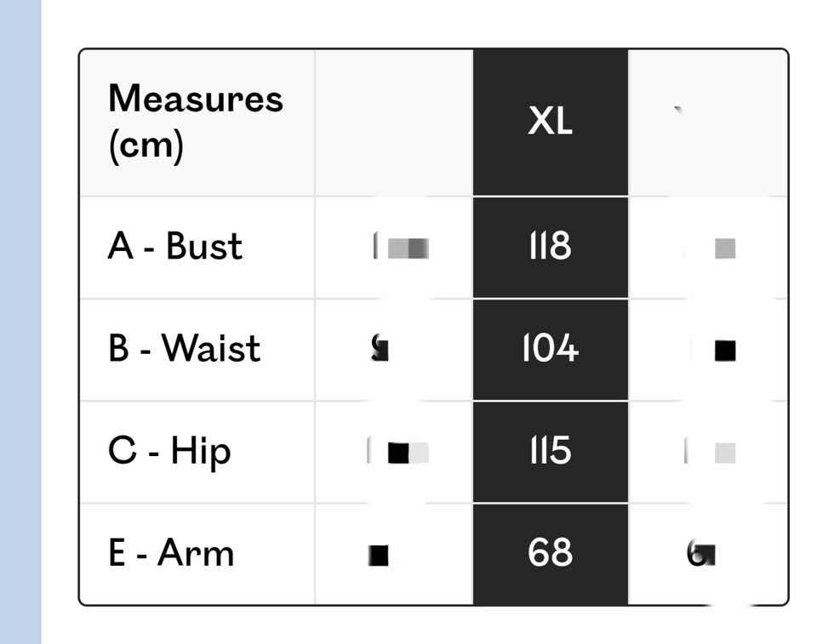
Task: Click the A - Bust row label
Action: pos(174,247)
